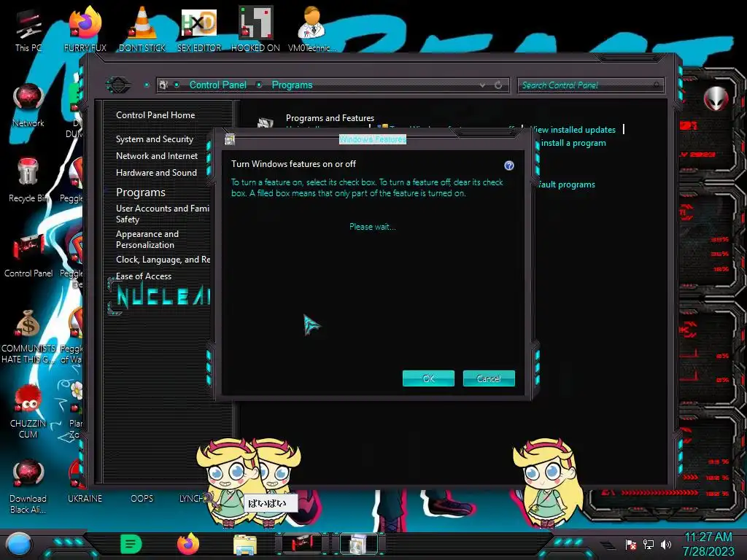The image size is (747, 560).
Task: Click OK in Windows Features dialog
Action: (428, 378)
